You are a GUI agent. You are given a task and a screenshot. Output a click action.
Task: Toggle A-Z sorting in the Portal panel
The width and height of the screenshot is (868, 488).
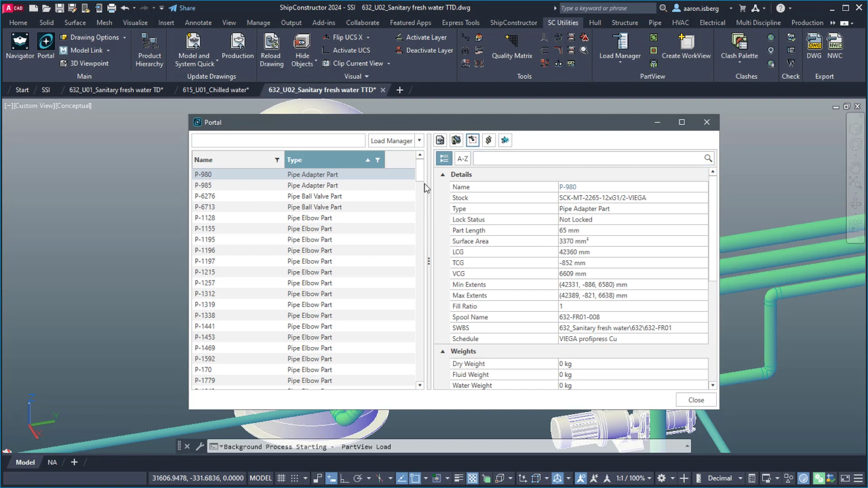pyautogui.click(x=462, y=158)
